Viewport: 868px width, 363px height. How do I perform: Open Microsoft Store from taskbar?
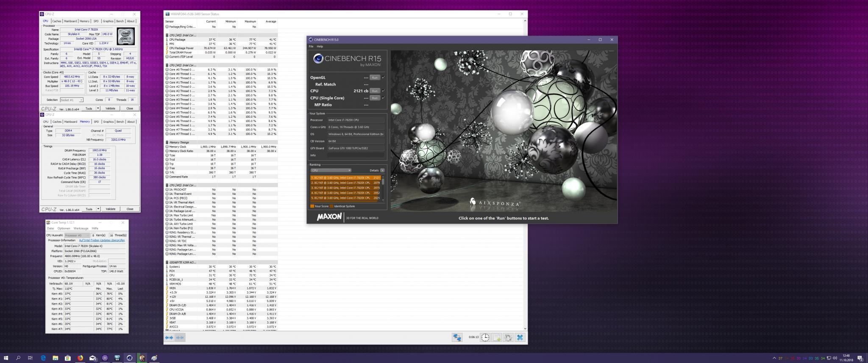click(68, 358)
